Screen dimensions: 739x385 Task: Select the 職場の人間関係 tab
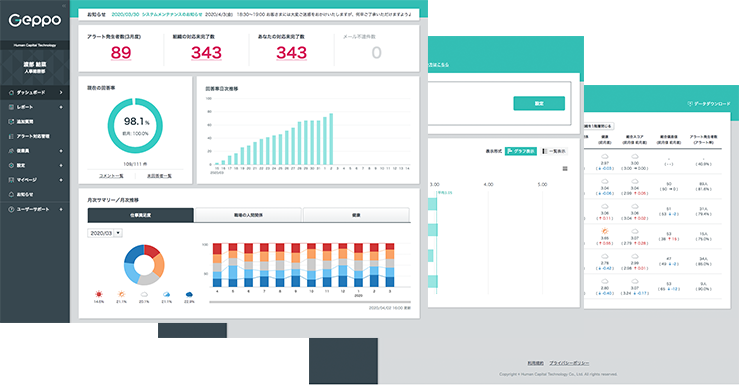coord(248,215)
